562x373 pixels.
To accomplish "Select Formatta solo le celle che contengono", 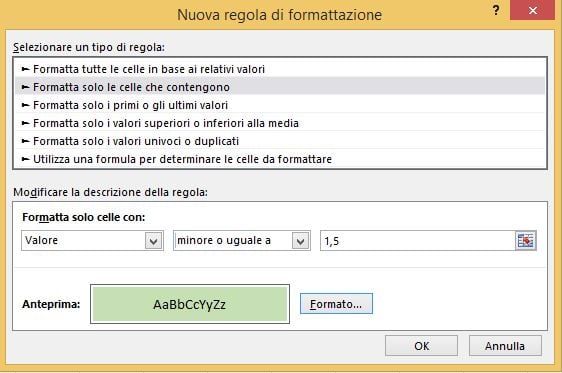I will pos(280,87).
